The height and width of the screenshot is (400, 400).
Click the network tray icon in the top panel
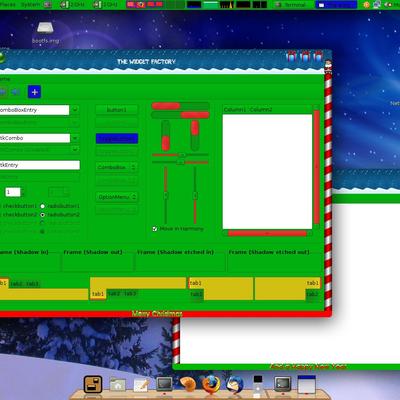coord(377,5)
